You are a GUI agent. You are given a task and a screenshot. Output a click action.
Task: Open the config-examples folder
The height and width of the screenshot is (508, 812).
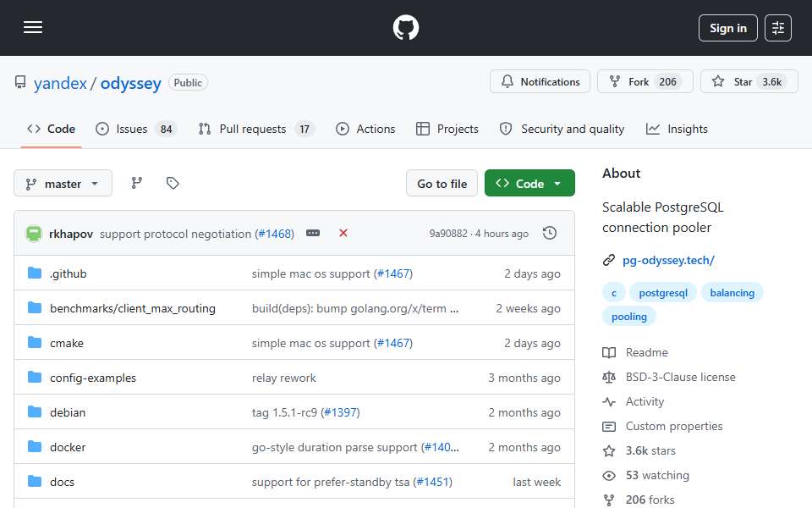pyautogui.click(x=93, y=378)
